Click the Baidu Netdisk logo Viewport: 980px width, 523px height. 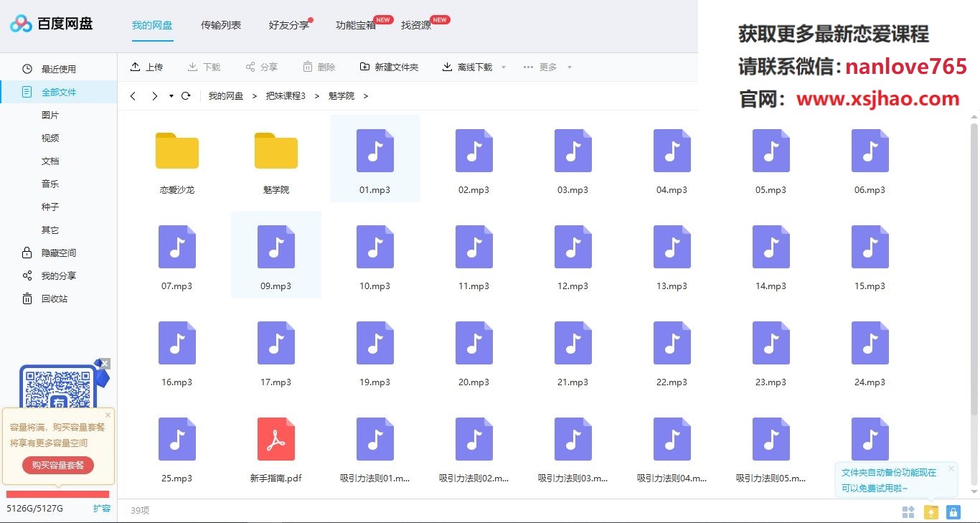tap(52, 24)
